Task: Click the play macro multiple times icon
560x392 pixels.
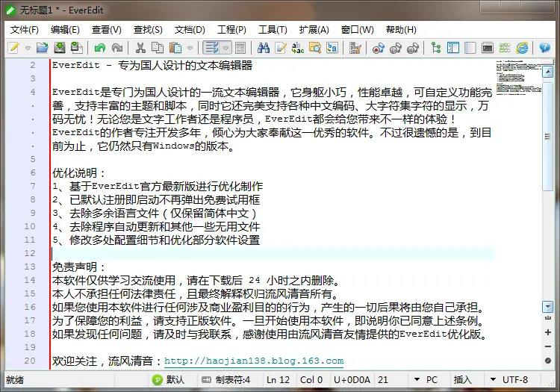Action: (413, 48)
